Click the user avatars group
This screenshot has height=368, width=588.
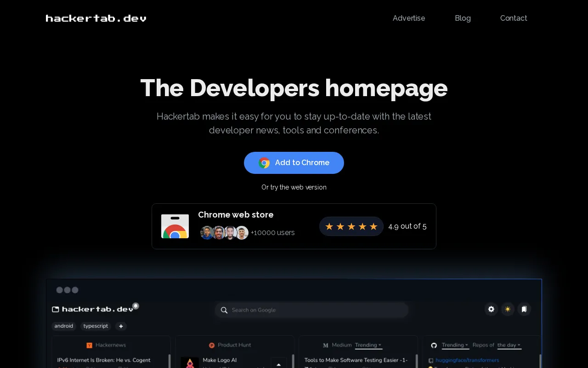pyautogui.click(x=225, y=233)
